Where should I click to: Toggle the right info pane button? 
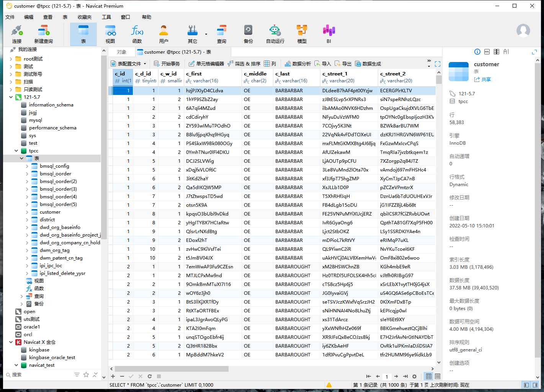535,385
